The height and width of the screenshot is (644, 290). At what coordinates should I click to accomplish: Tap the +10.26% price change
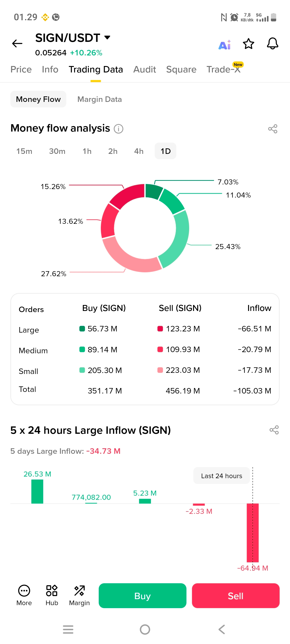click(86, 53)
